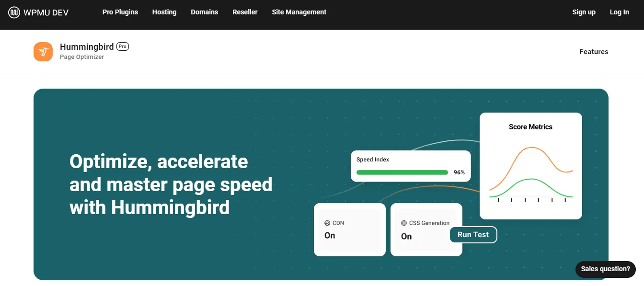The width and height of the screenshot is (644, 286).
Task: Click the 96% Speed Index progress bar
Action: pyautogui.click(x=402, y=172)
